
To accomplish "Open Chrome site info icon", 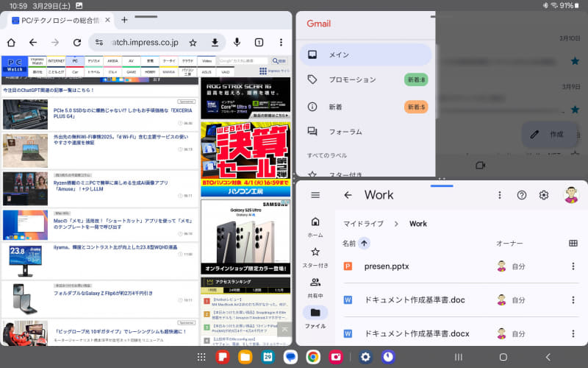I will pyautogui.click(x=99, y=43).
